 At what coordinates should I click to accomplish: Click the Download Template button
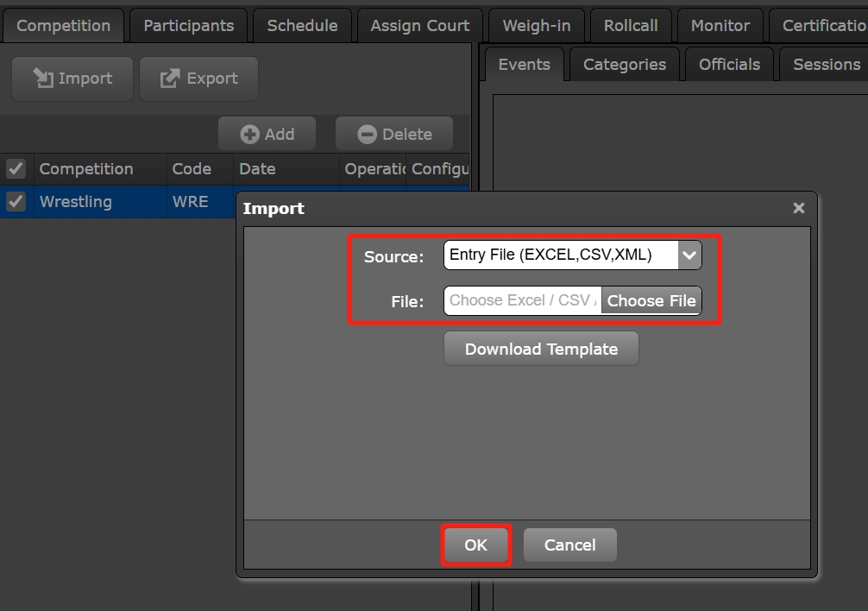[541, 350]
